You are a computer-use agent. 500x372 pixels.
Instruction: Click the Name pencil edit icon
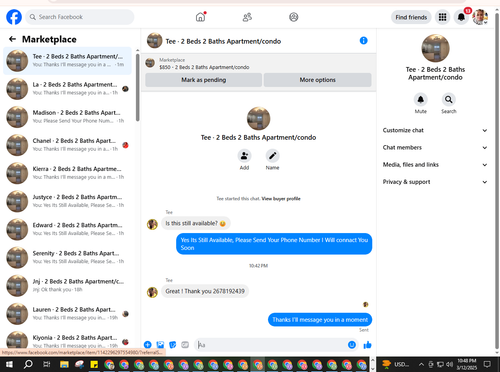[272, 156]
